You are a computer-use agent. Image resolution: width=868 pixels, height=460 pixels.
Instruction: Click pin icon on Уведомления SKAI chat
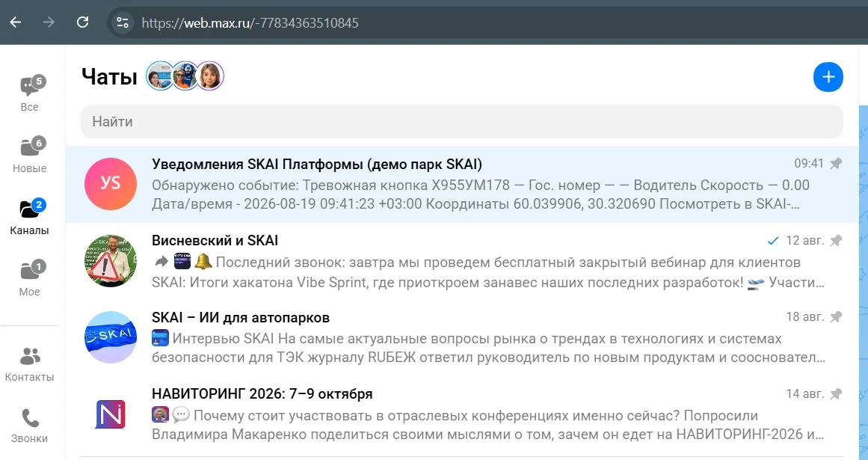pyautogui.click(x=836, y=163)
